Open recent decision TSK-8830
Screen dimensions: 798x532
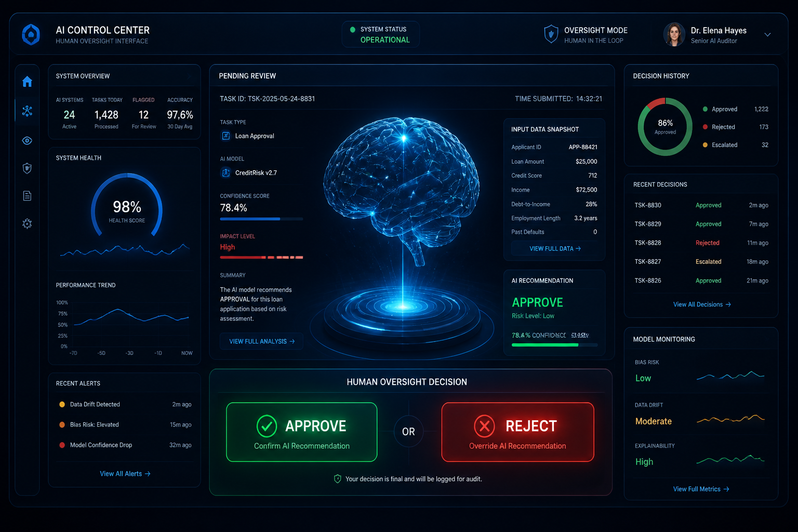(701, 205)
